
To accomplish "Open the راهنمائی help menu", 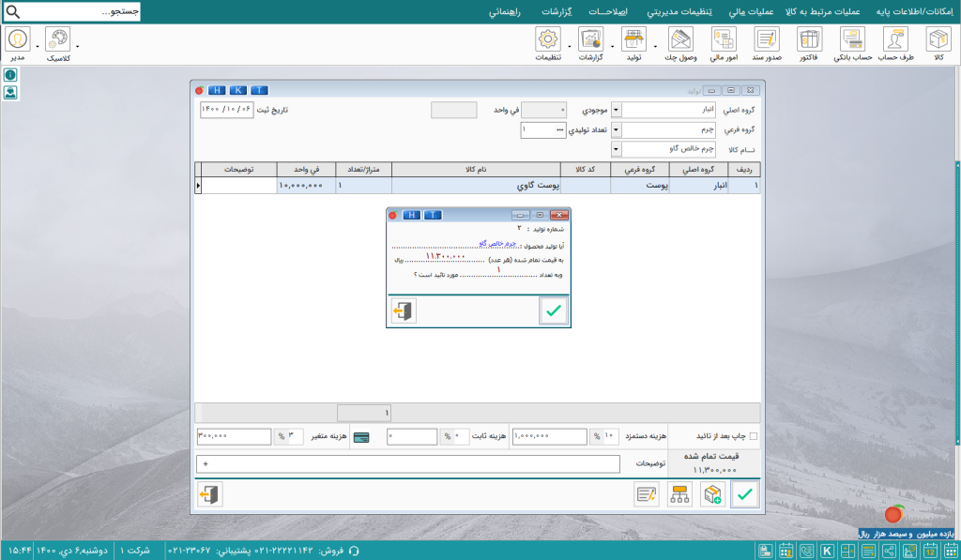I will pyautogui.click(x=504, y=11).
